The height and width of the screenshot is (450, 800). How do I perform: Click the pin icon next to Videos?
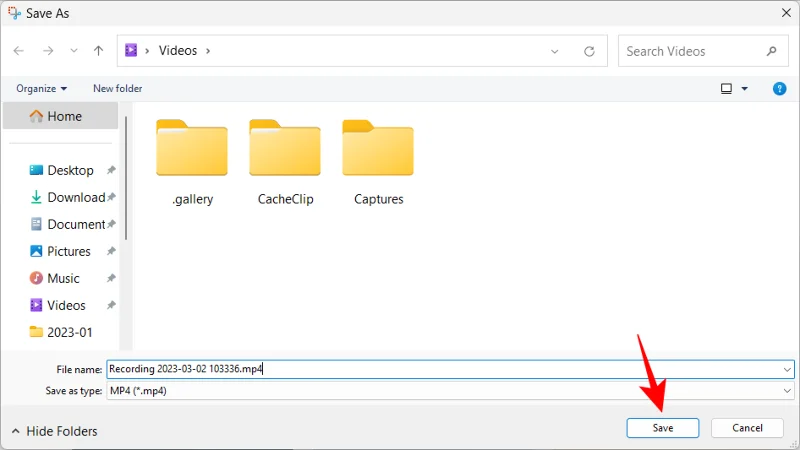[111, 305]
